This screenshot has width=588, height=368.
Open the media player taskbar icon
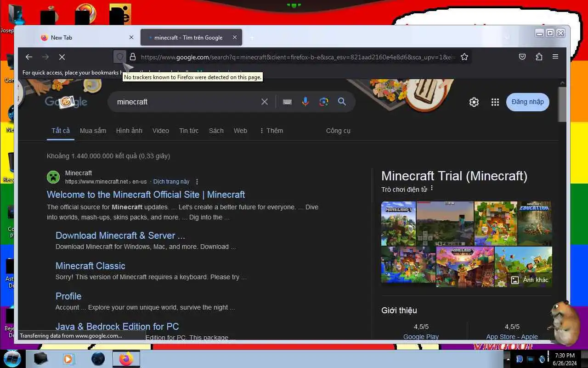[68, 359]
